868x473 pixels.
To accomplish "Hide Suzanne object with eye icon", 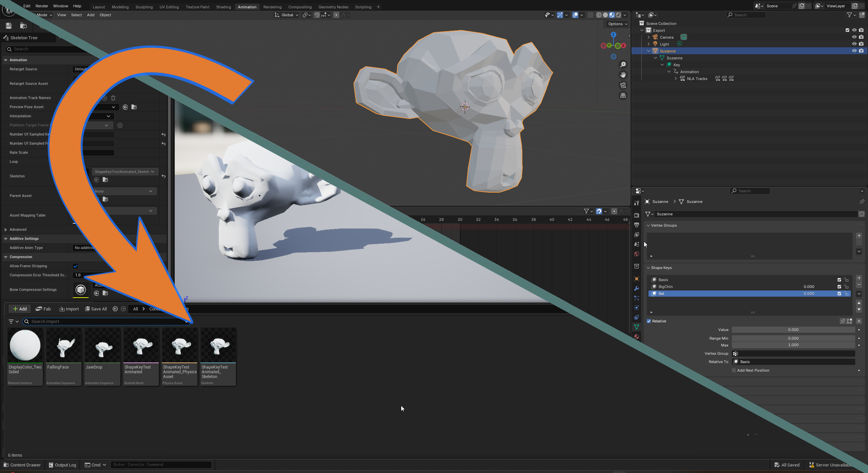I will tap(854, 51).
